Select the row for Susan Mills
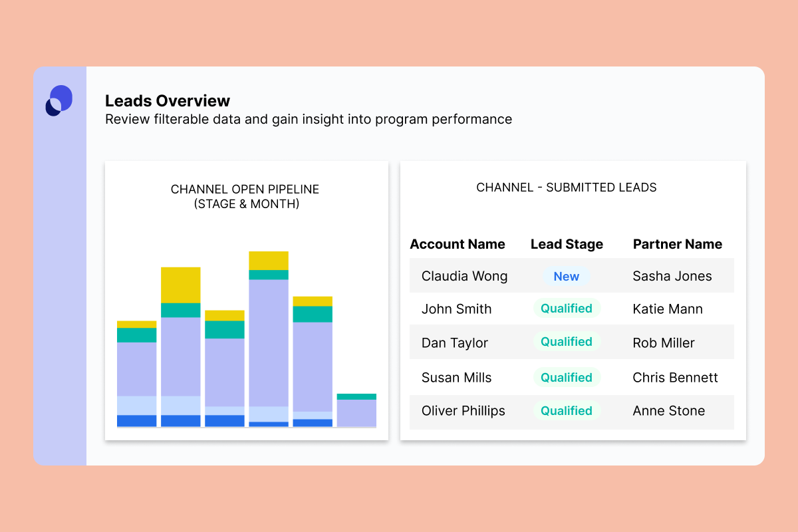798x532 pixels. 571,378
